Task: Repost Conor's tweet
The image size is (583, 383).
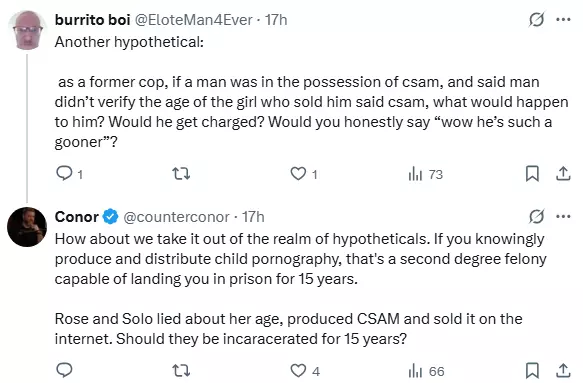Action: tap(181, 370)
